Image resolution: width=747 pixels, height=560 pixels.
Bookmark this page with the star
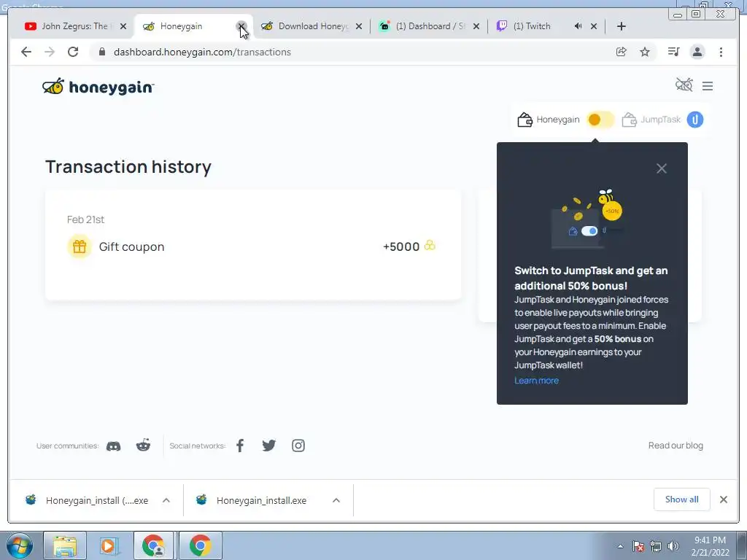(645, 52)
